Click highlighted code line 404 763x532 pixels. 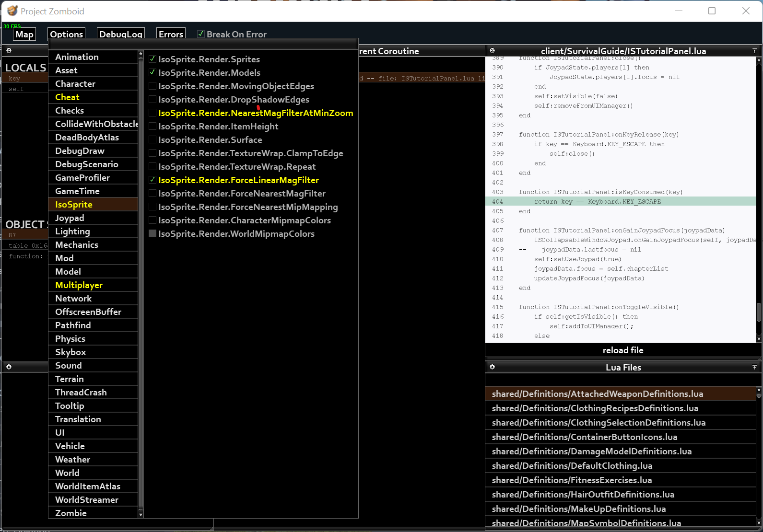tap(621, 201)
